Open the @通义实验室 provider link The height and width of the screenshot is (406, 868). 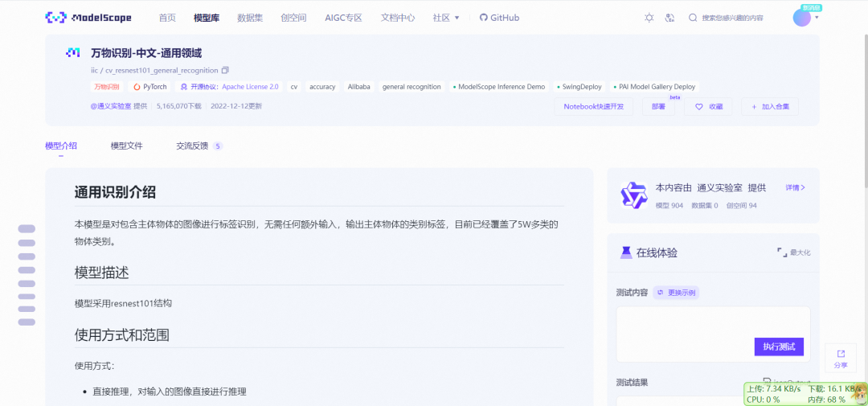(x=111, y=106)
